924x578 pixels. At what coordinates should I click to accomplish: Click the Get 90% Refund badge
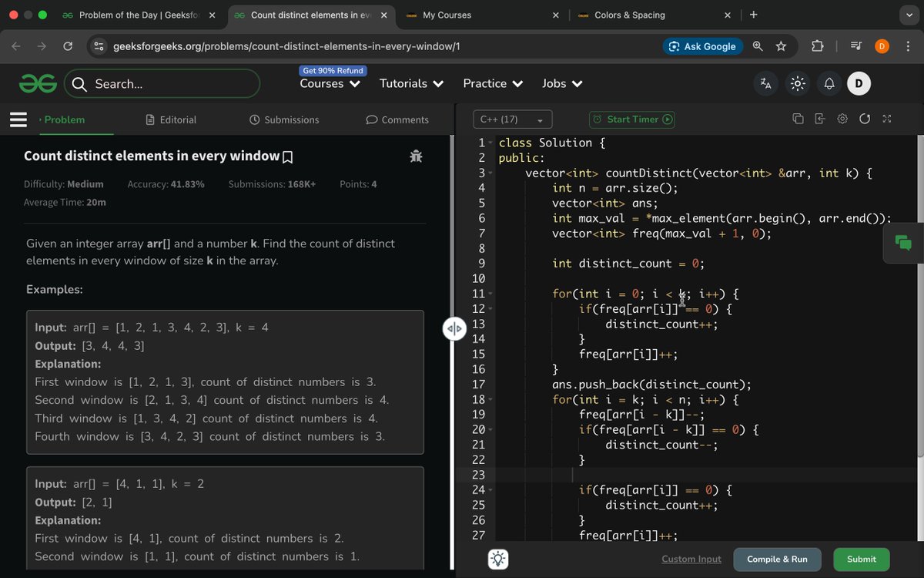(333, 70)
